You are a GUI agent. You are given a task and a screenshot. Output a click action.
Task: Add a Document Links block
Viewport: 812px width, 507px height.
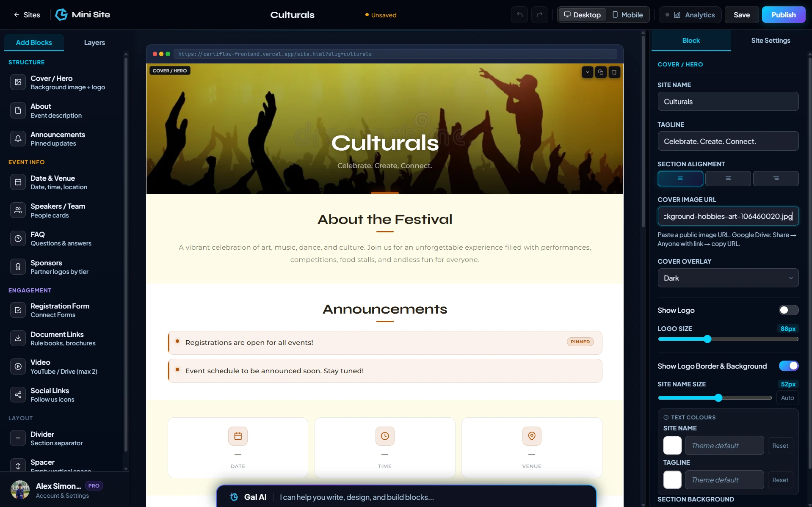coord(64,339)
